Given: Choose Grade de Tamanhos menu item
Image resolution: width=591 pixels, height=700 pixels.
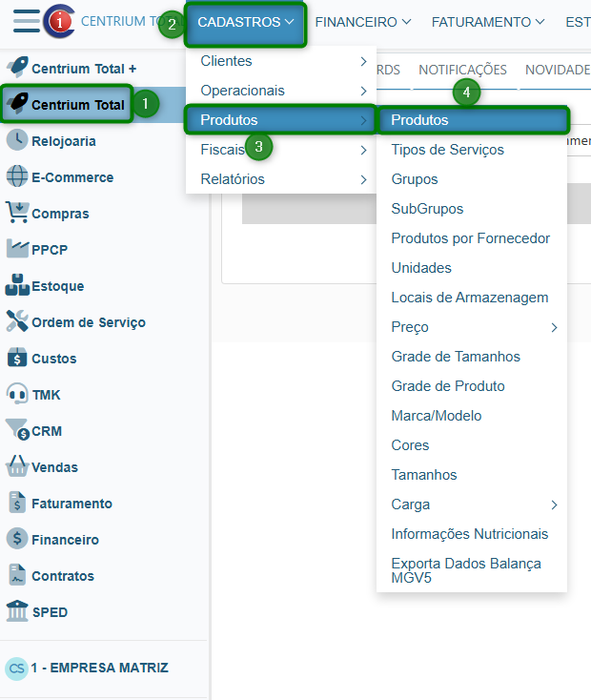Looking at the screenshot, I should pyautogui.click(x=456, y=357).
